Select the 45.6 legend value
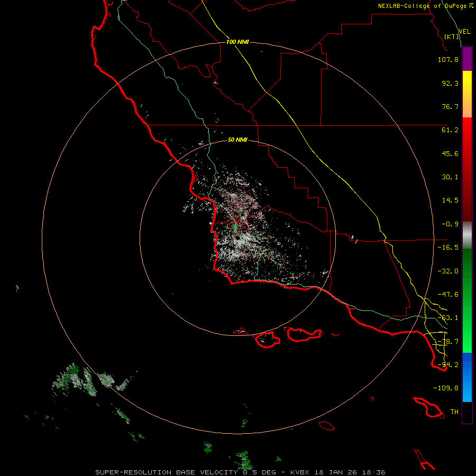 click(x=450, y=153)
